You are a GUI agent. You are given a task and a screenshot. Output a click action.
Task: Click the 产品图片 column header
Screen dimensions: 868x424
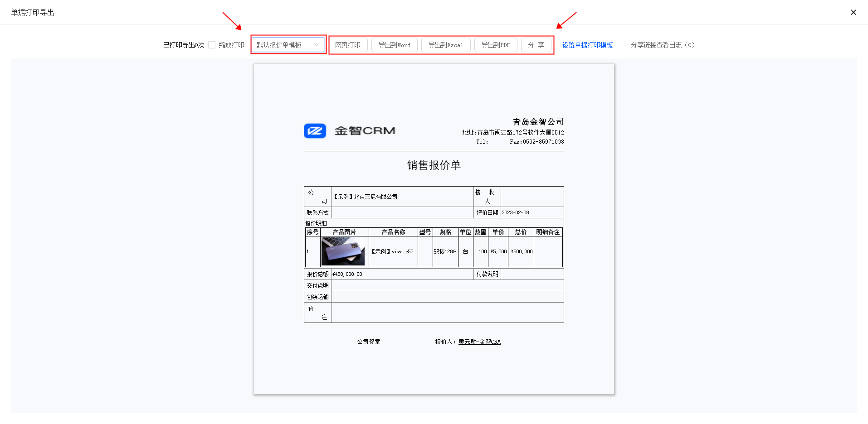tap(344, 232)
